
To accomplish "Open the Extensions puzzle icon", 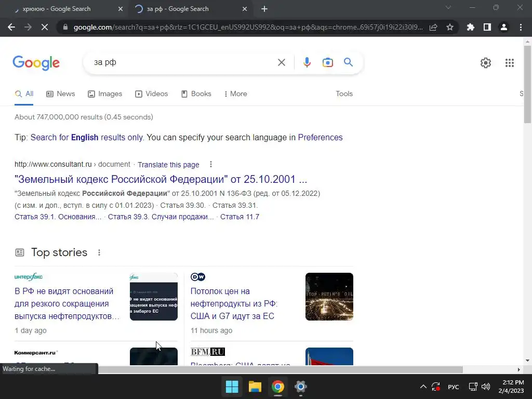I will pos(471,27).
